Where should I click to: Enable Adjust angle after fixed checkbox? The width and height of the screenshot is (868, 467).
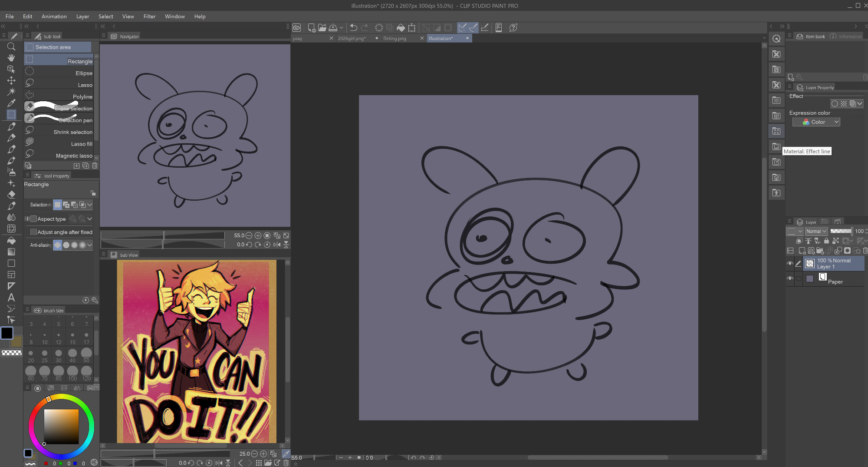33,232
